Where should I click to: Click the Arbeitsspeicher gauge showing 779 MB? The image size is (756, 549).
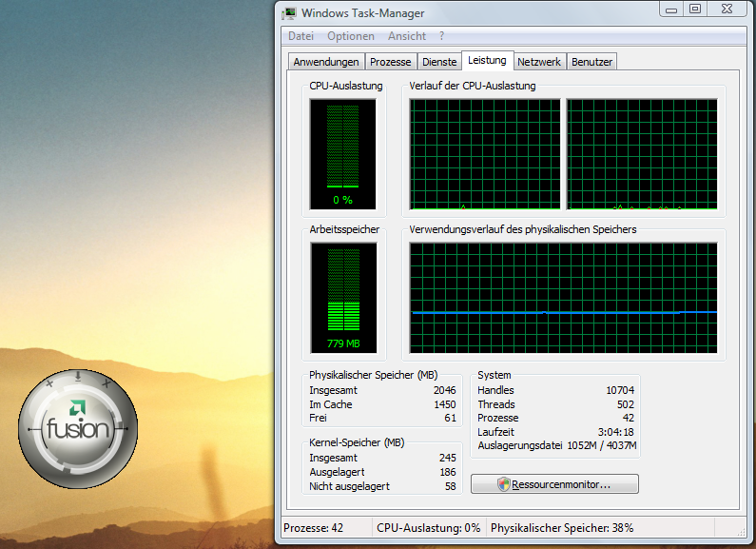pos(343,298)
